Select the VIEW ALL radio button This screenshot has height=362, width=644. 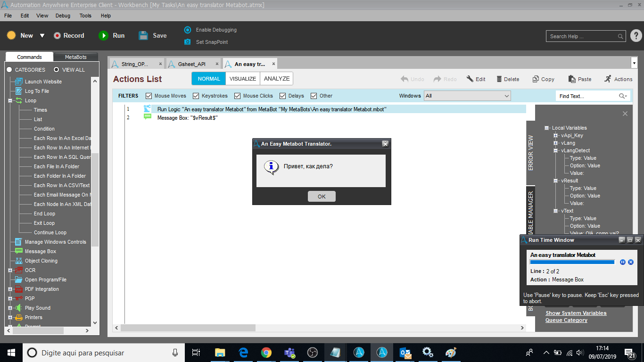[56, 70]
